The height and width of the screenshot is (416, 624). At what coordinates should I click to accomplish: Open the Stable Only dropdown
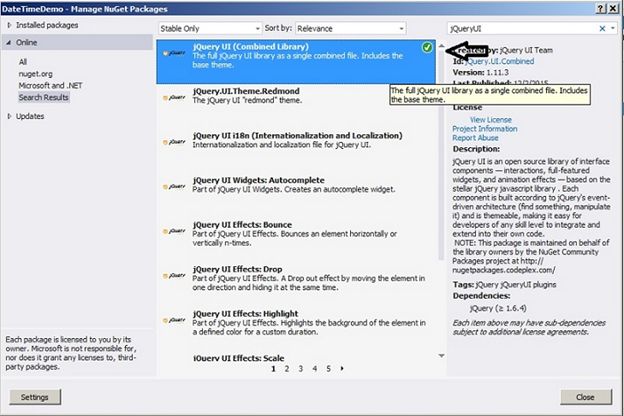tap(210, 28)
